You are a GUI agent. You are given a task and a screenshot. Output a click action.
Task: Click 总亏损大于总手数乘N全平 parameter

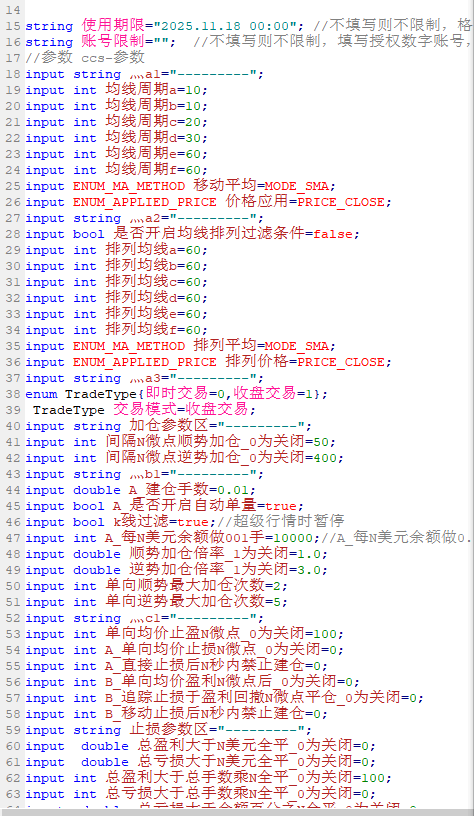[197, 794]
